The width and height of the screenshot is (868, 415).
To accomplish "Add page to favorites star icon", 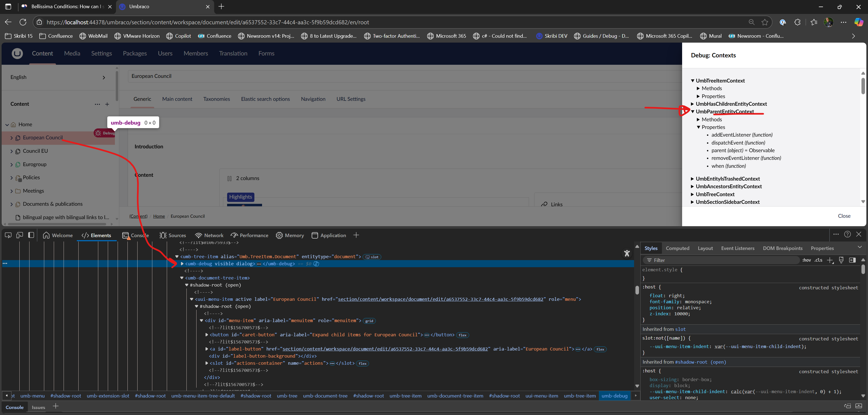I will pyautogui.click(x=765, y=22).
